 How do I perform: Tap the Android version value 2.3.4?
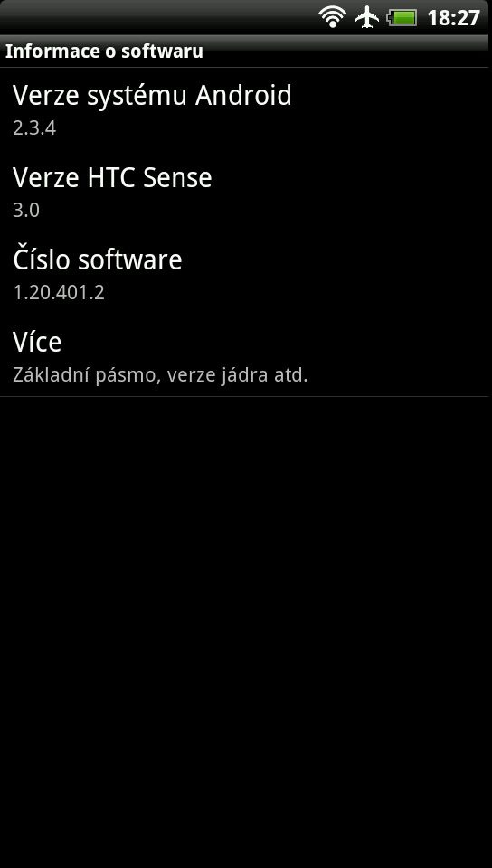pos(34,128)
